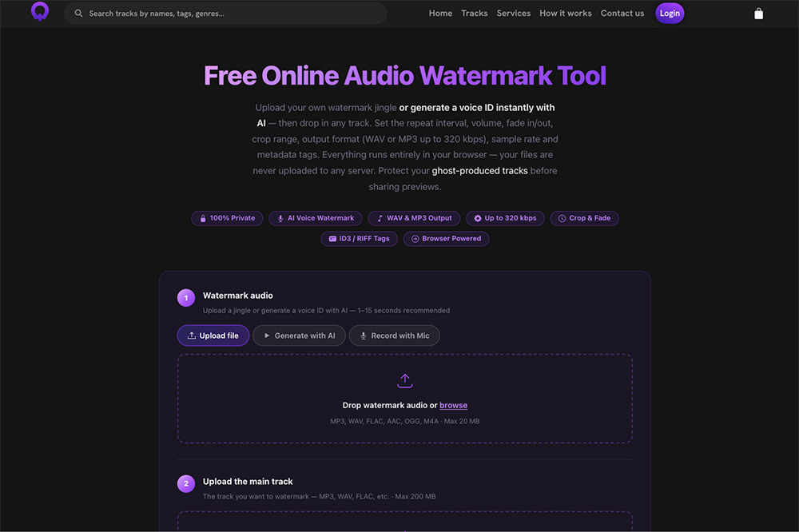Click the globe icon on Browser Powered badge
Image resolution: width=799 pixels, height=532 pixels.
tap(414, 238)
